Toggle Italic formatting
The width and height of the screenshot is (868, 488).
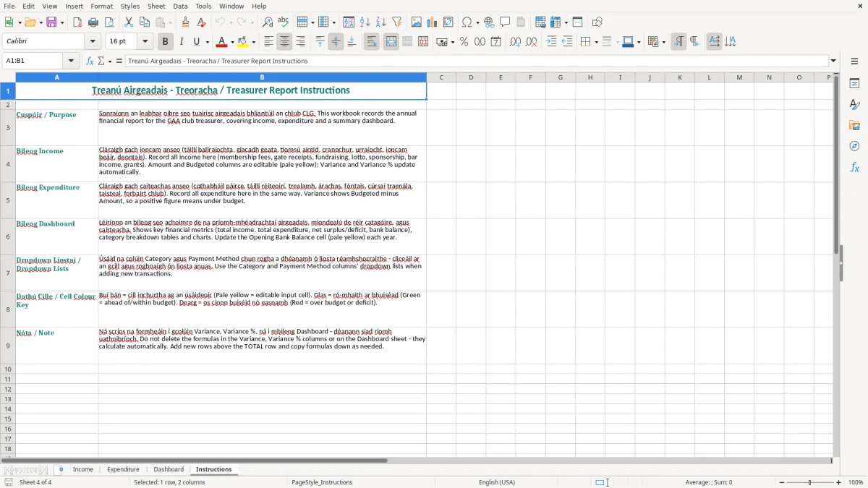click(x=182, y=42)
